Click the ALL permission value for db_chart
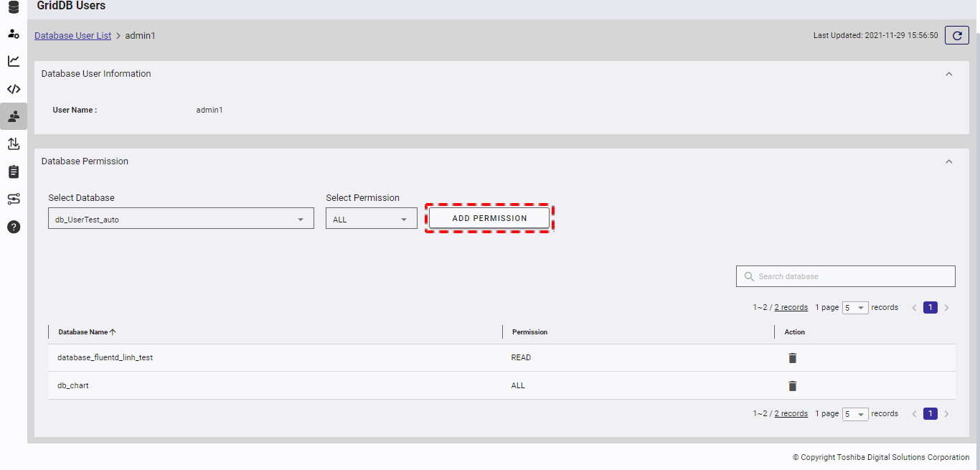This screenshot has width=980, height=470. 518,386
